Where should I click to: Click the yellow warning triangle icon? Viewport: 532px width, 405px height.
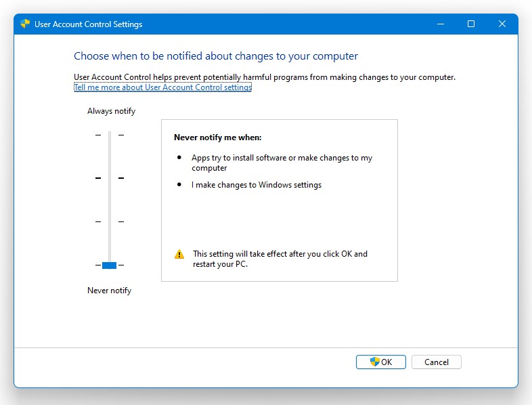[179, 255]
